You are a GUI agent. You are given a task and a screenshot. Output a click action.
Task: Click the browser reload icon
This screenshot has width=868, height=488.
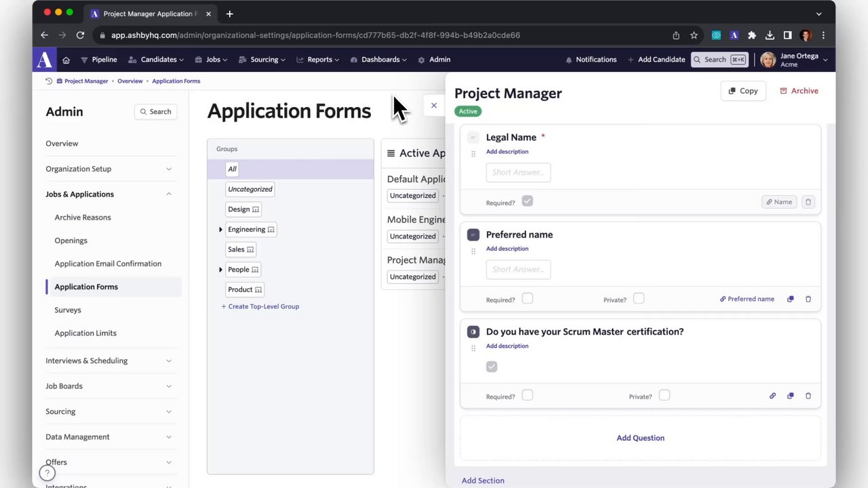pos(80,35)
